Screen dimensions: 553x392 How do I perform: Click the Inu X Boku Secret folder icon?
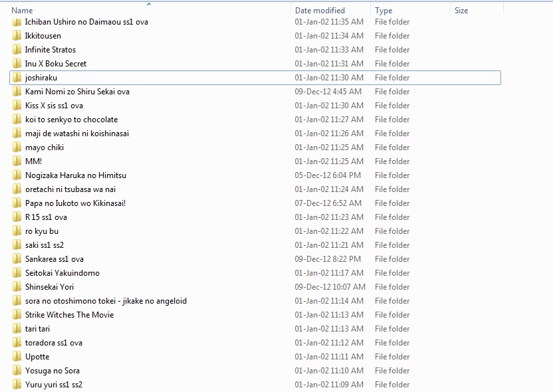[x=17, y=64]
